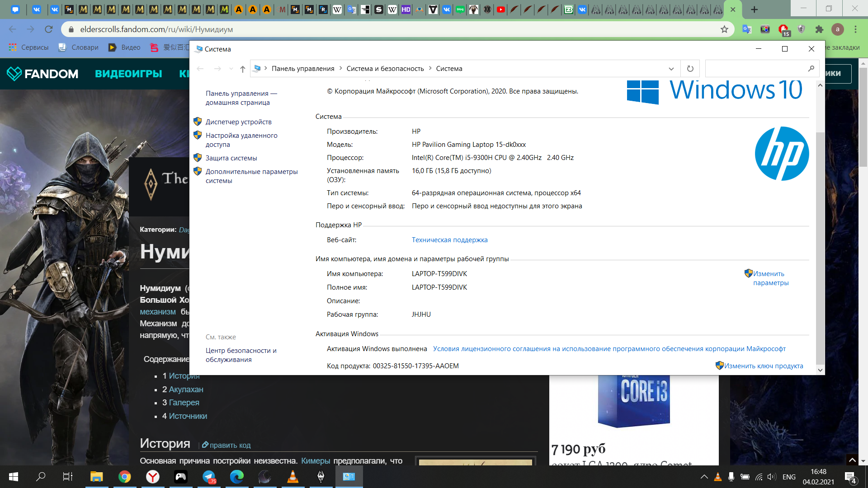Viewport: 868px width, 488px height.
Task: Open VLC player from the taskbar
Action: coord(292,477)
